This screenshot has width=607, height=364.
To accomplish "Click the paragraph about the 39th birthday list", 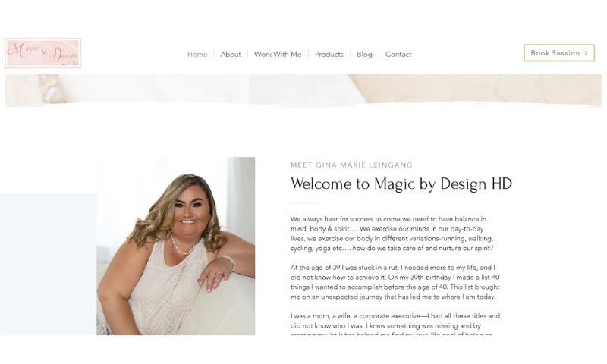I will point(395,282).
